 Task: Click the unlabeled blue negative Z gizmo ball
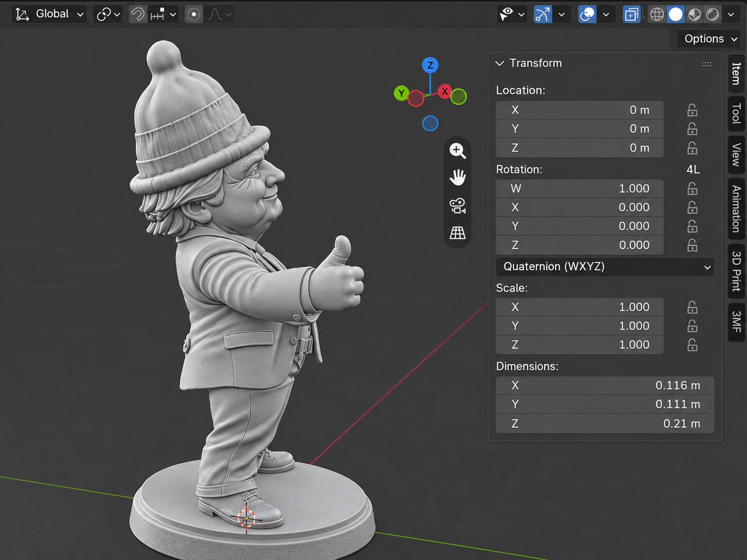coord(430,123)
